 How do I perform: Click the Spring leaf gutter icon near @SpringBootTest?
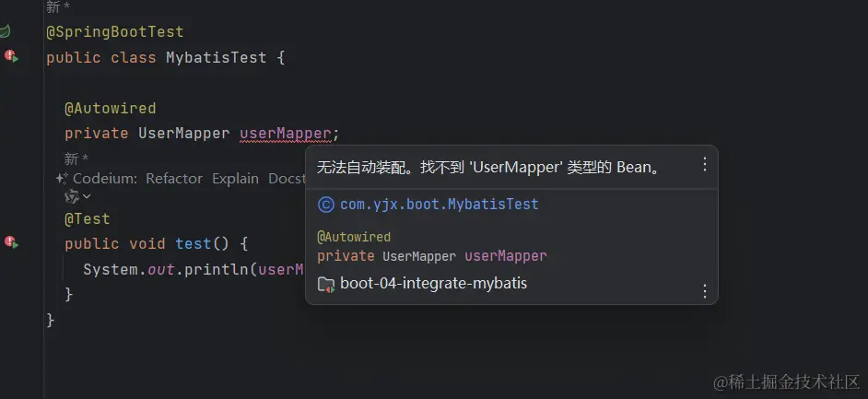(5, 31)
